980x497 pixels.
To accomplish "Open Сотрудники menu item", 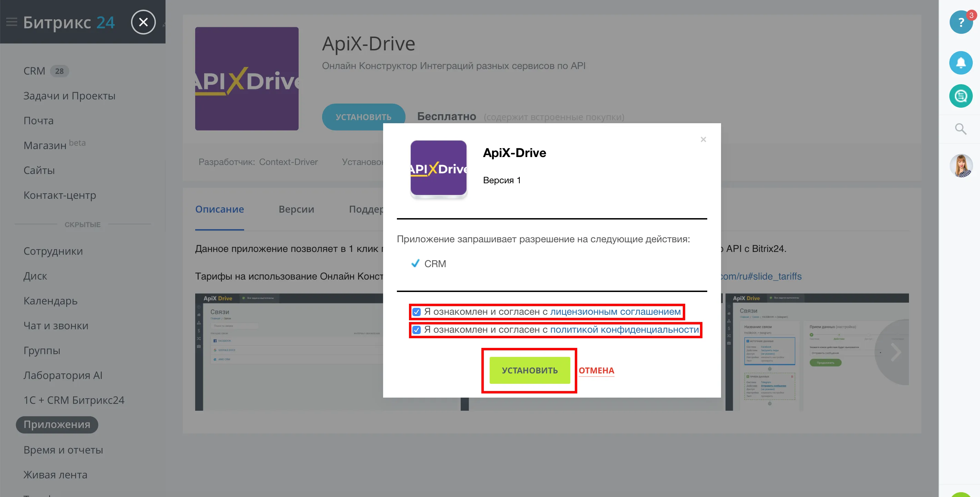I will [53, 251].
